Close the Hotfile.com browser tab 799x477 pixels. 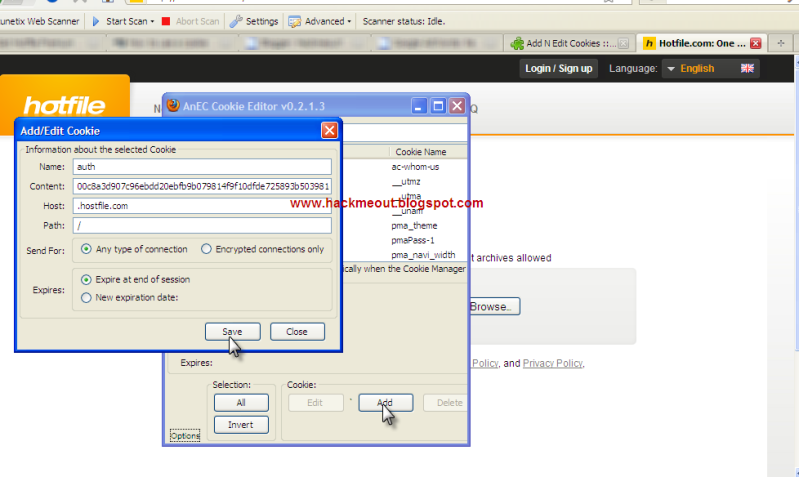click(756, 43)
